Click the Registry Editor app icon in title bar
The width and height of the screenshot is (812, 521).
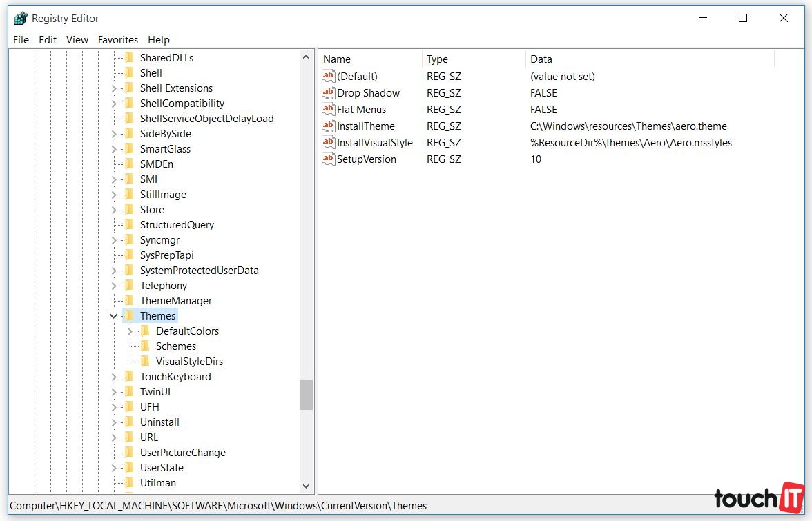point(21,19)
